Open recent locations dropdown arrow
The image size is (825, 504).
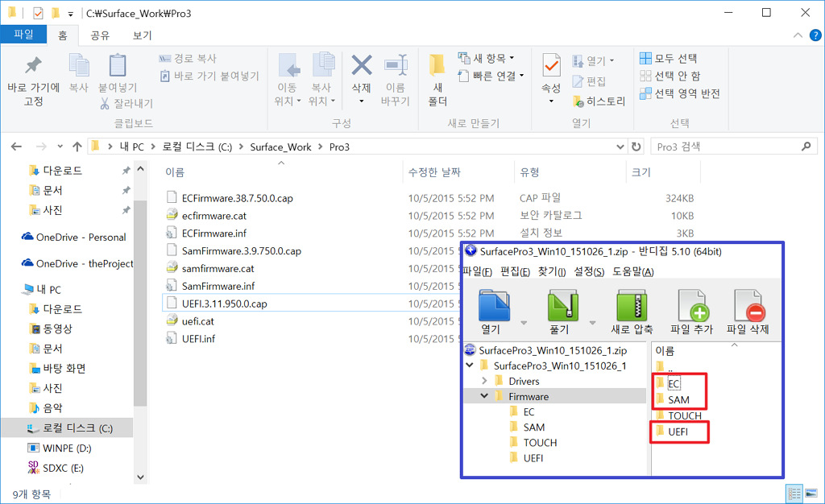point(60,147)
